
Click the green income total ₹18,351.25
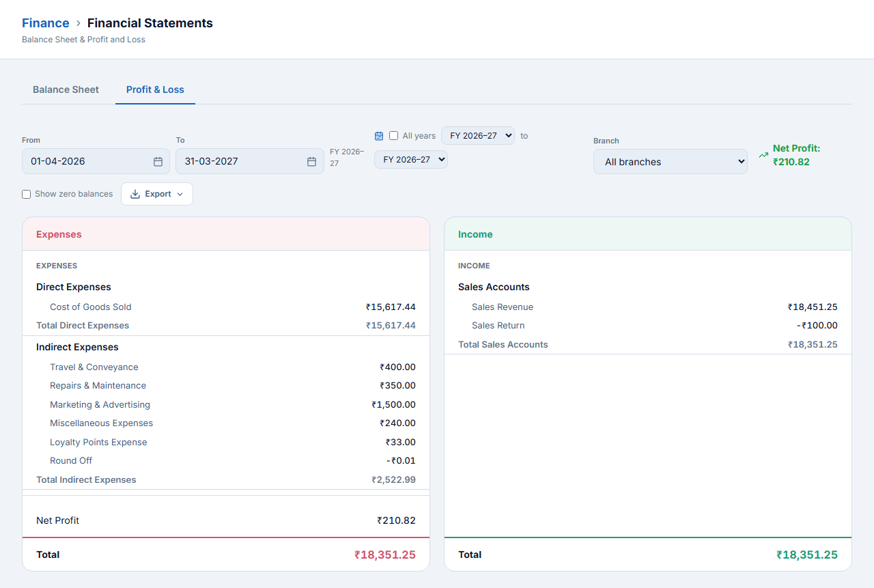coord(807,555)
